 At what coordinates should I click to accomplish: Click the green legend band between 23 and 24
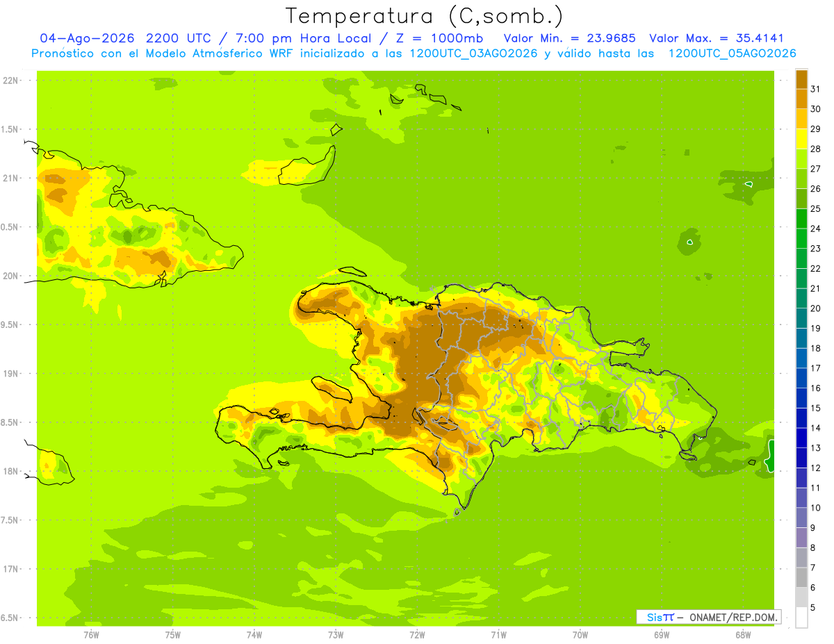(x=801, y=238)
